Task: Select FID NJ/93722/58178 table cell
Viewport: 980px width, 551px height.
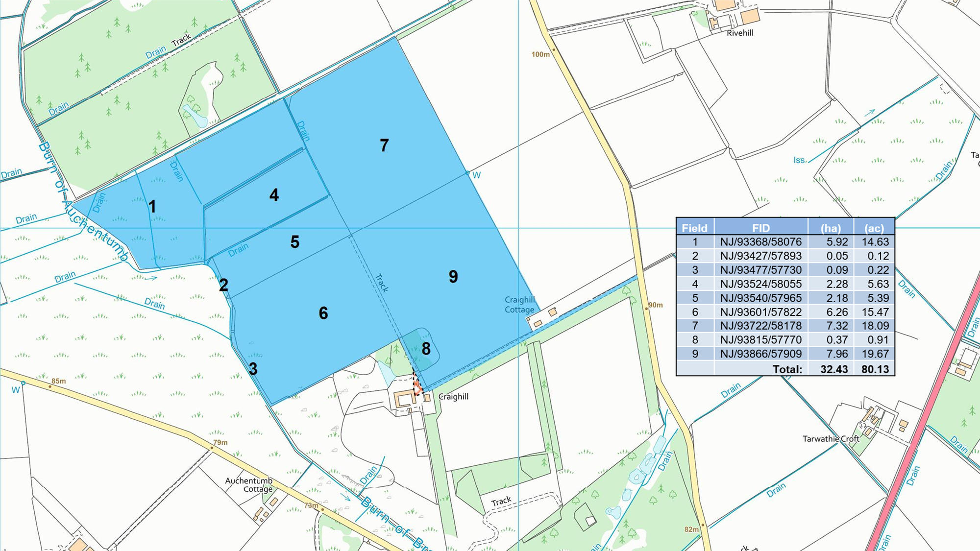Action: 760,326
